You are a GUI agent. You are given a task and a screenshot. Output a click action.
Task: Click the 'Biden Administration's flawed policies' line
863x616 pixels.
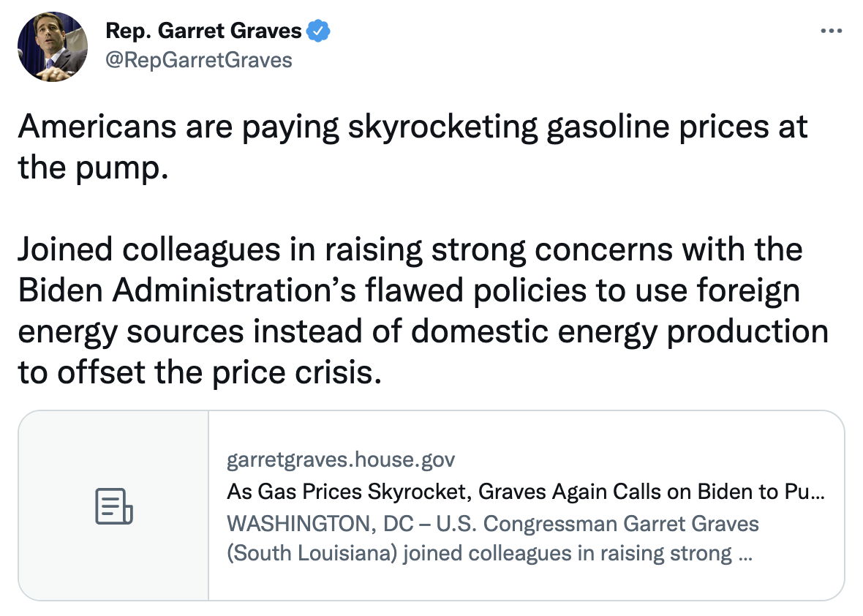click(x=408, y=290)
